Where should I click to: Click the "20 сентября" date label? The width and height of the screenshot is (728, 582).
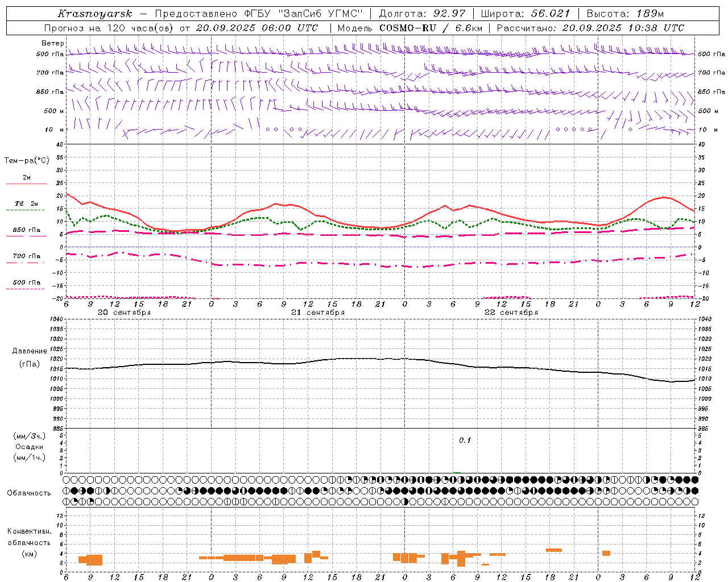click(x=125, y=313)
